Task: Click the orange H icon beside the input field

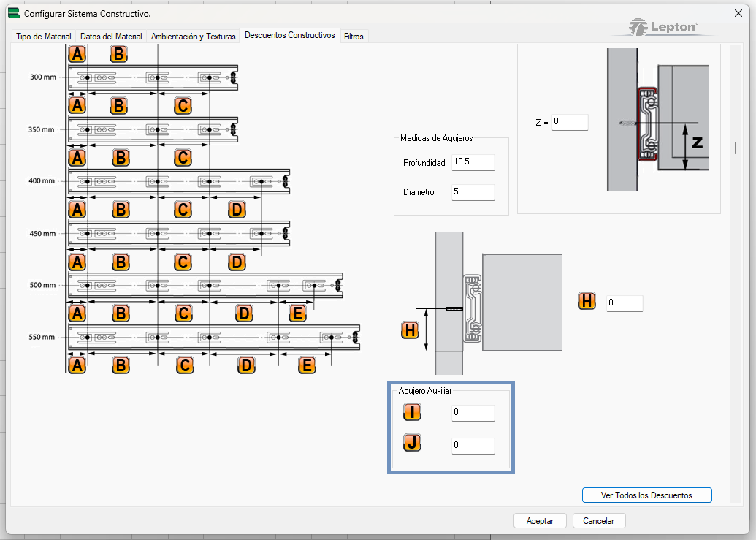Action: 587,301
